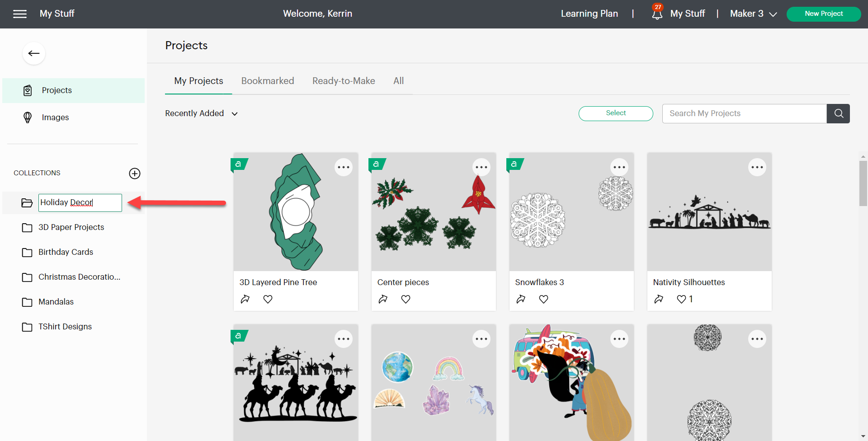Screen dimensions: 868x441
Task: Open the Ready-to-Make tab
Action: point(343,80)
